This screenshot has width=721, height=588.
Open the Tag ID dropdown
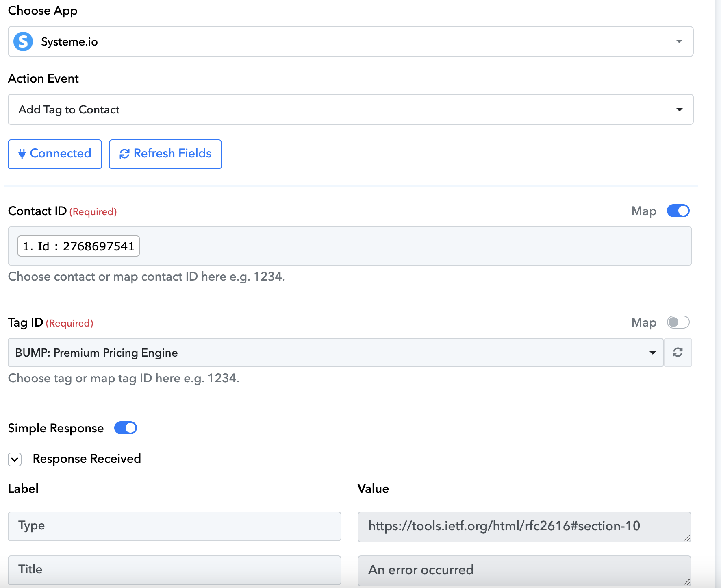click(x=336, y=353)
